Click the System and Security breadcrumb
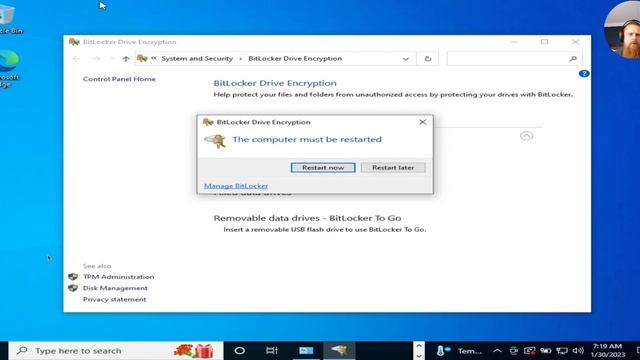Image resolution: width=640 pixels, height=360 pixels. pos(197,59)
